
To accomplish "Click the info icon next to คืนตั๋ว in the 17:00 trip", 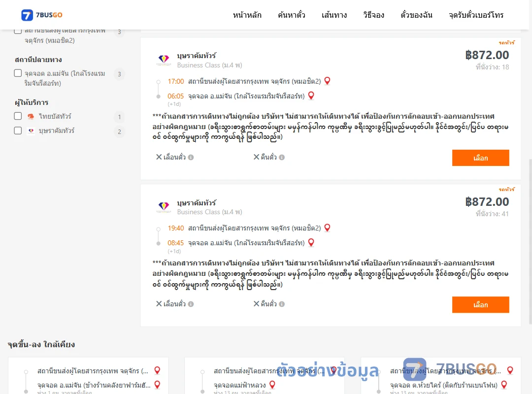I will [282, 157].
